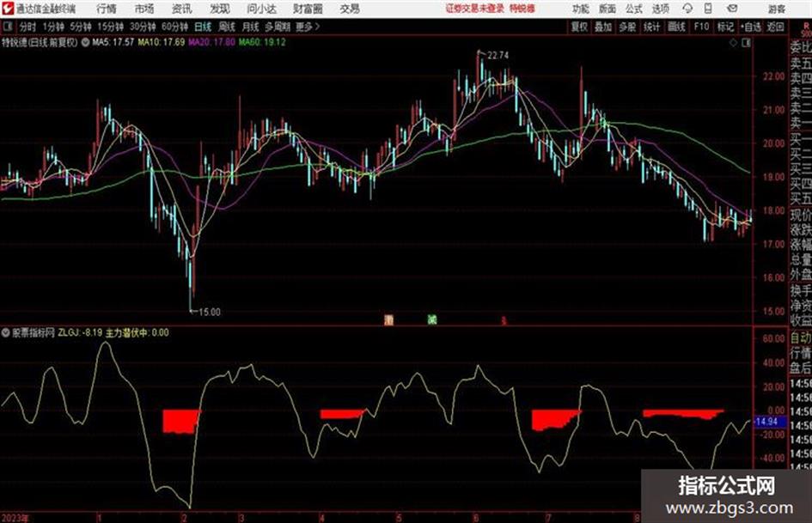Screen dimensions: 812x523
Task: Toggle the left sidebar panel icon
Action: (x=8, y=26)
